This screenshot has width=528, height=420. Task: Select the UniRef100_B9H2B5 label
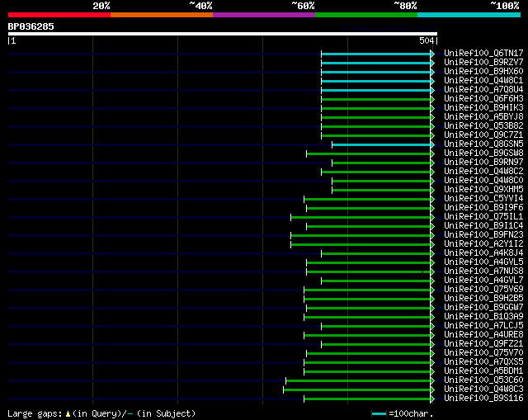[483, 299]
